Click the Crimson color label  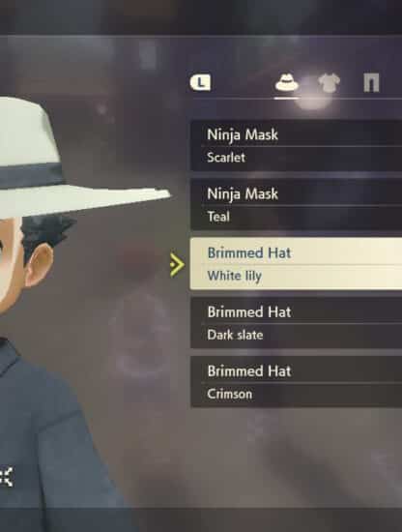pos(230,394)
